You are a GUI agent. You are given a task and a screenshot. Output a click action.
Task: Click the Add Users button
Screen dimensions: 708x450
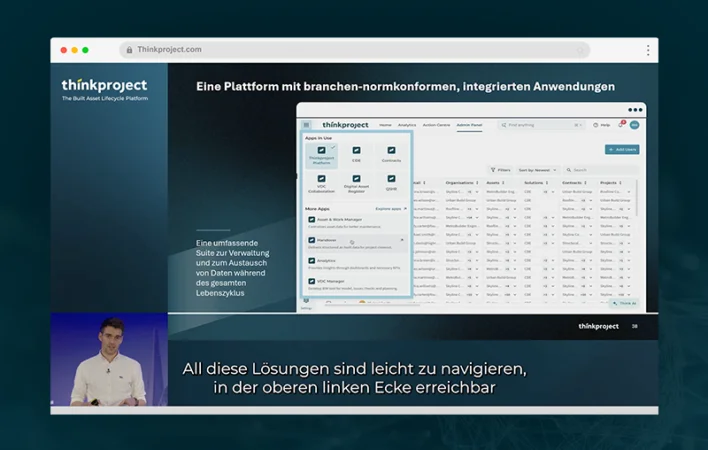point(622,149)
